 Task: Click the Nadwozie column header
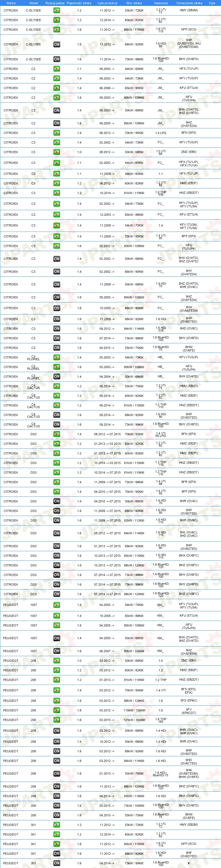[161, 3]
